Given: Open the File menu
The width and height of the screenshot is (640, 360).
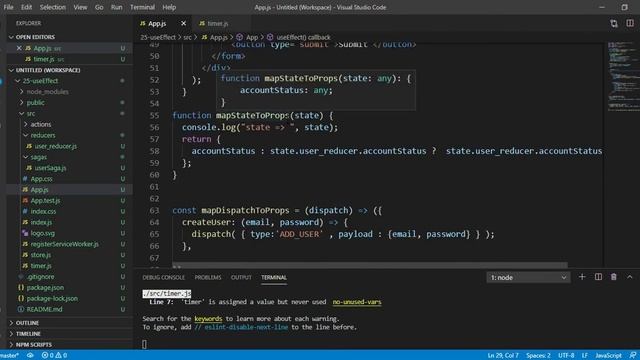Looking at the screenshot, I should (8, 7).
